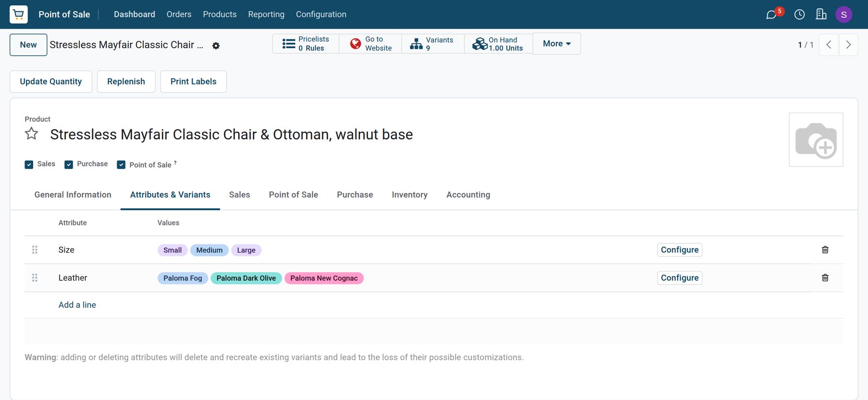The width and height of the screenshot is (868, 400).
Task: Switch to the Inventory tab
Action: point(410,195)
